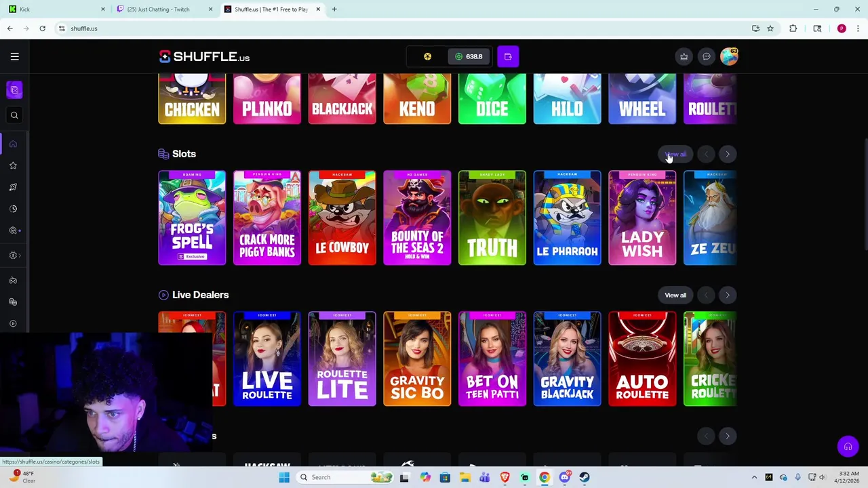The width and height of the screenshot is (868, 488).
Task: Open Recent clock icon in sidebar
Action: pos(13,209)
